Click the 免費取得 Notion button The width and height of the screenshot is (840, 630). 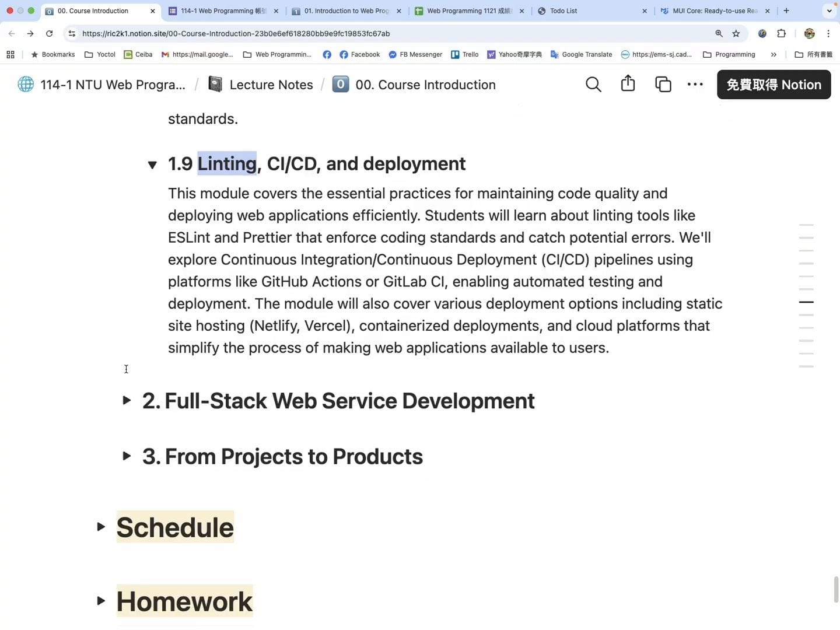pos(773,85)
